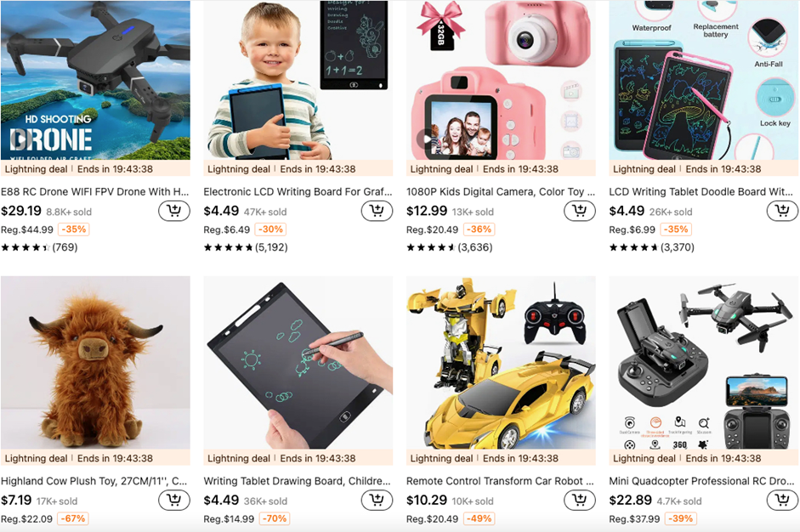Add 1080P Kids Digital Camera to cart
Screen dimensions: 800x532
[x=580, y=211]
